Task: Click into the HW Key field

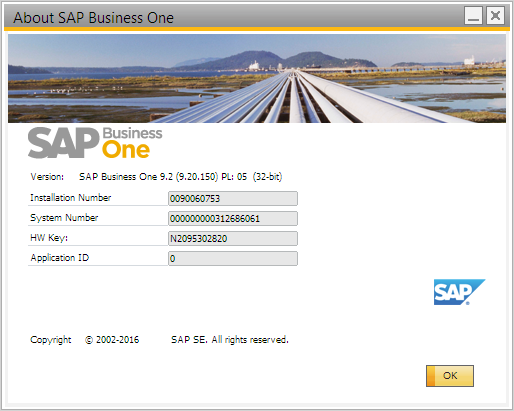Action: click(233, 239)
